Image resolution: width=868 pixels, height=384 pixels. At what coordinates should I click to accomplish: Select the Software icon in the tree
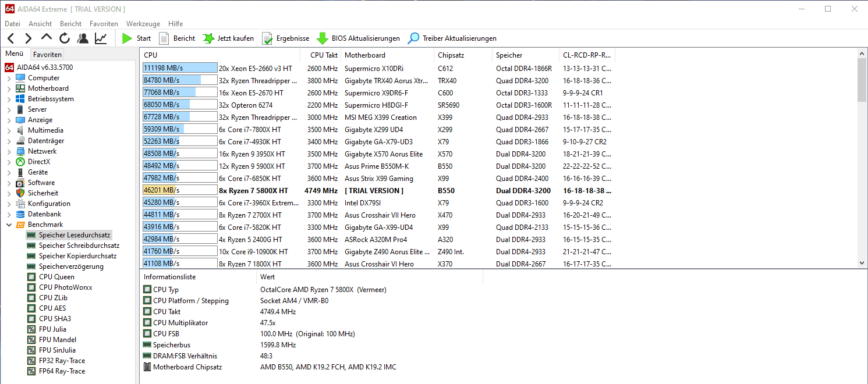(x=20, y=183)
